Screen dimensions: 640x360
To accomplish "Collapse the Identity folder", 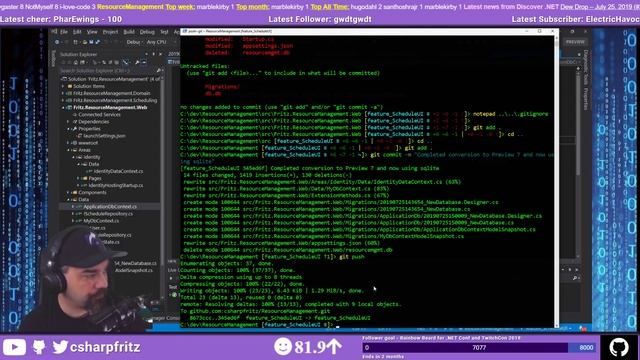I will tap(73, 157).
